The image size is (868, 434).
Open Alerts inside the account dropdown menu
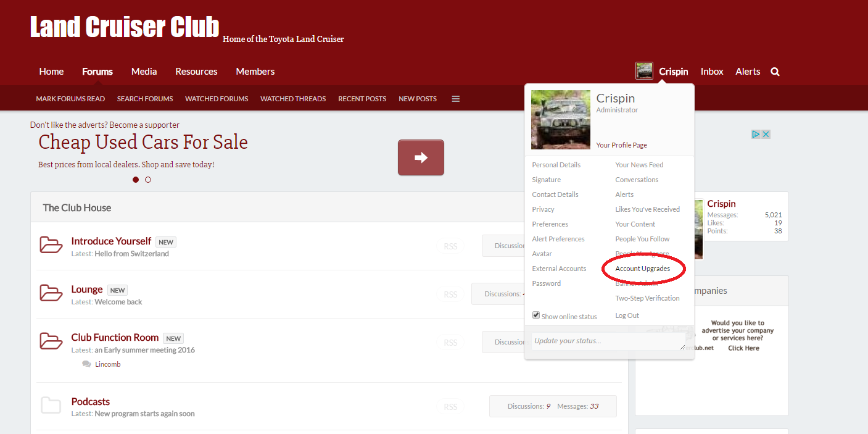pyautogui.click(x=624, y=194)
